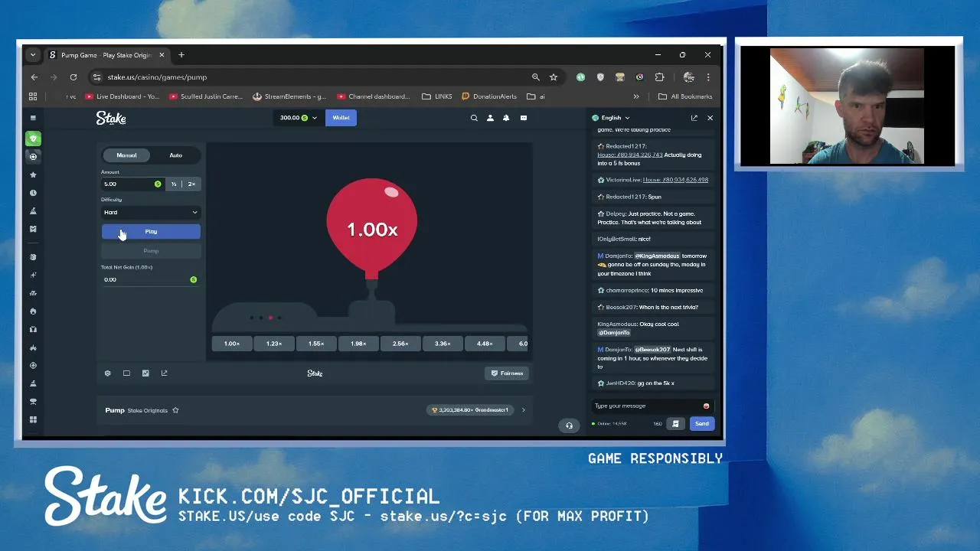Click the greyed Pump button

point(151,251)
